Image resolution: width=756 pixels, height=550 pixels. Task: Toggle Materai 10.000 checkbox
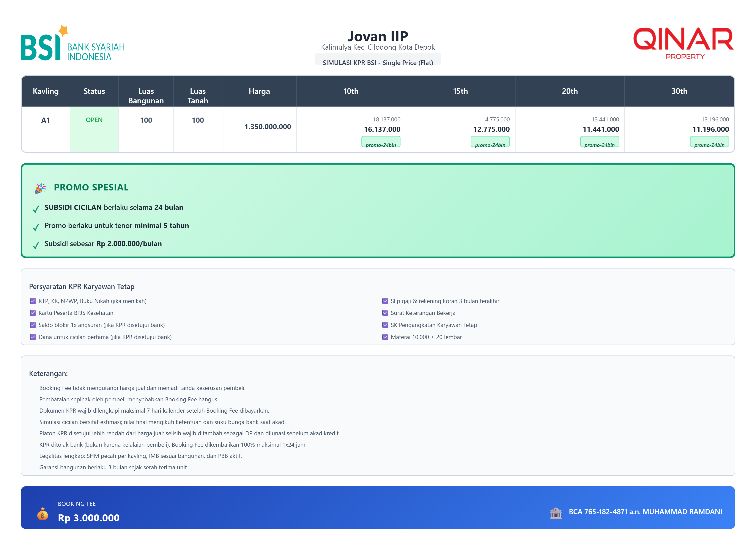coord(385,337)
